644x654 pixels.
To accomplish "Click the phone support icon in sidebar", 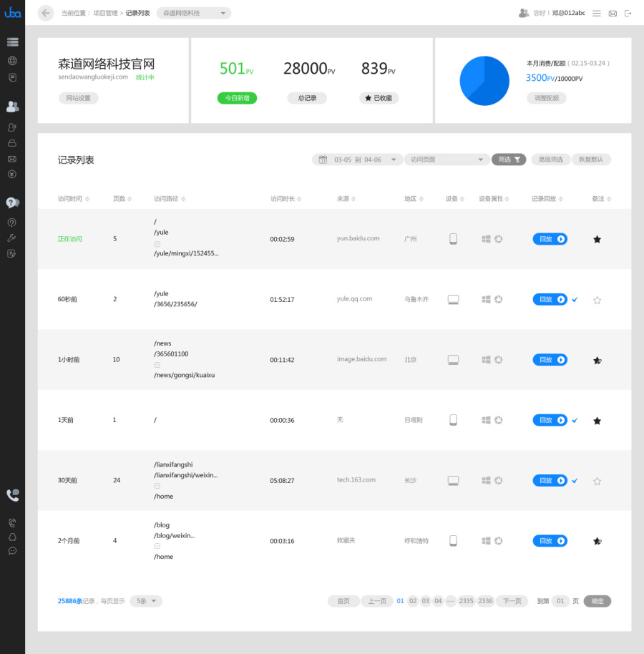I will (x=12, y=495).
